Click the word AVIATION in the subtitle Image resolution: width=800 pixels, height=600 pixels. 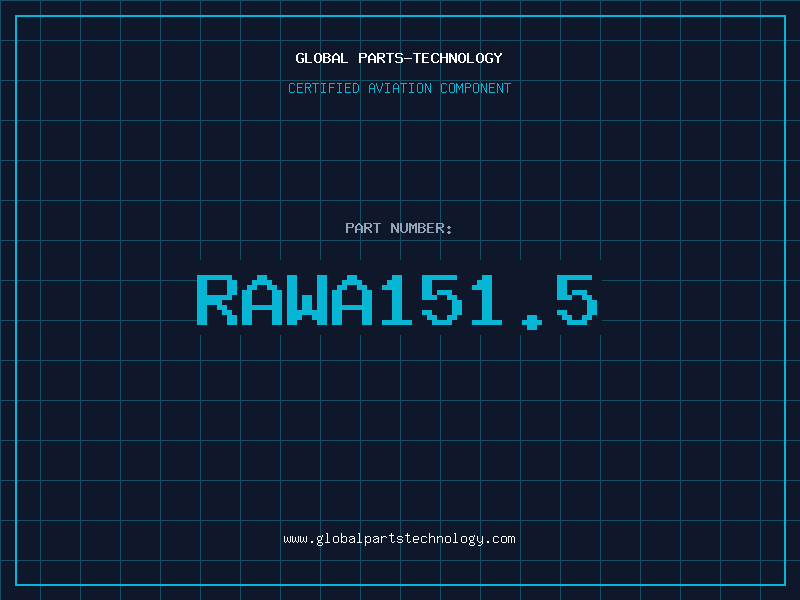[400, 88]
